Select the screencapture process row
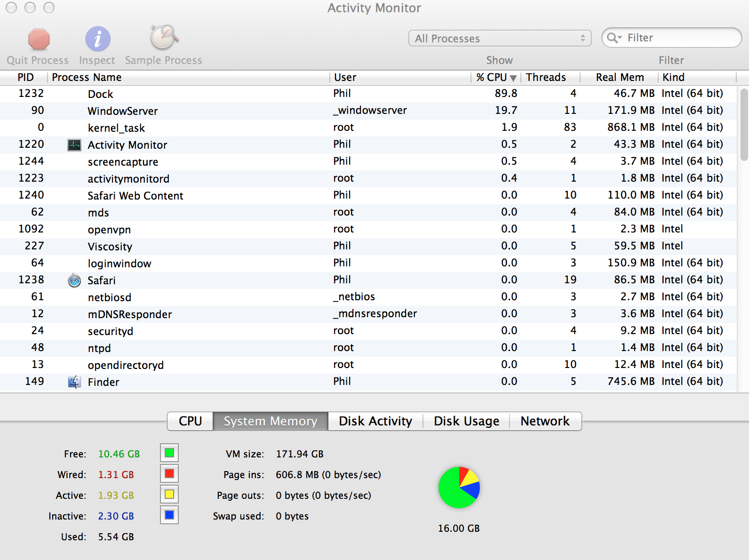The height and width of the screenshot is (560, 749). pos(368,161)
